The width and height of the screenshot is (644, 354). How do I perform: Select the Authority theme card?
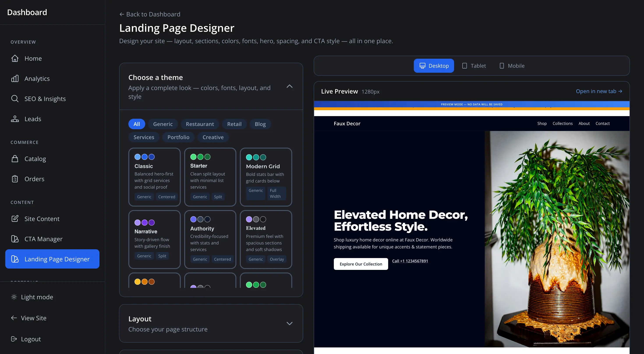210,239
